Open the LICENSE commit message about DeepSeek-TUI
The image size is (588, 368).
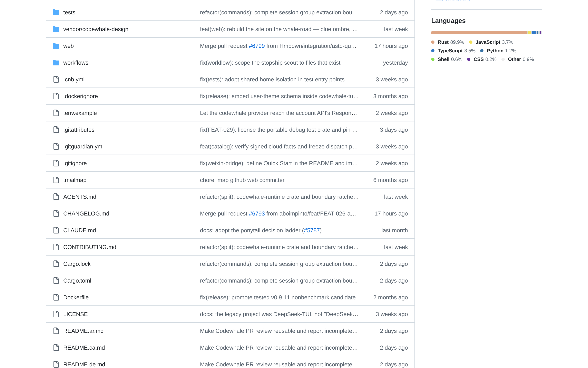pos(279,314)
